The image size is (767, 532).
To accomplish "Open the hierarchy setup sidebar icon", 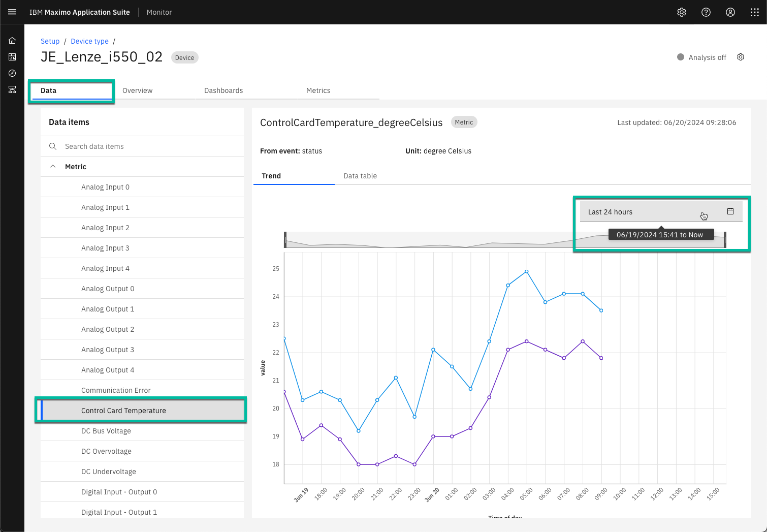I will [x=12, y=89].
